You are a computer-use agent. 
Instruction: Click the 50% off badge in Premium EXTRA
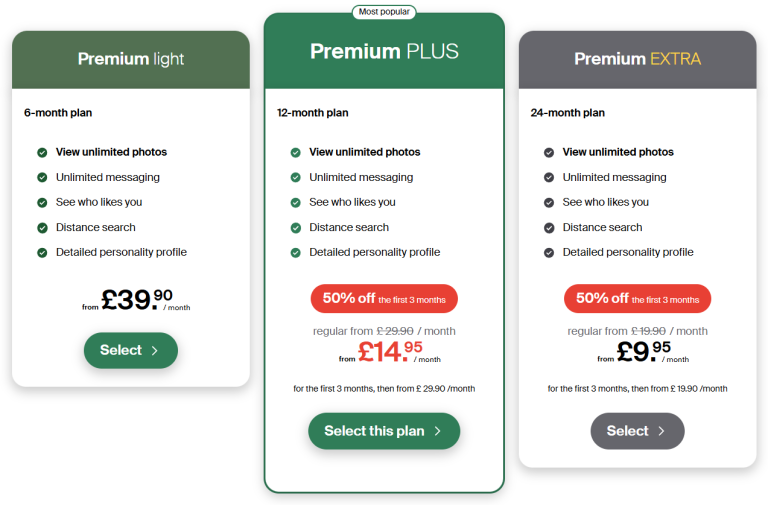tap(637, 298)
